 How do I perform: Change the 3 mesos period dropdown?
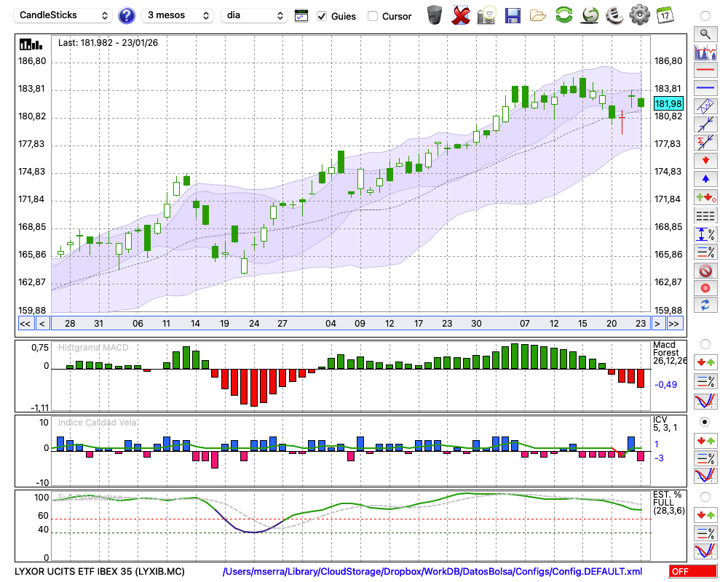click(x=178, y=15)
